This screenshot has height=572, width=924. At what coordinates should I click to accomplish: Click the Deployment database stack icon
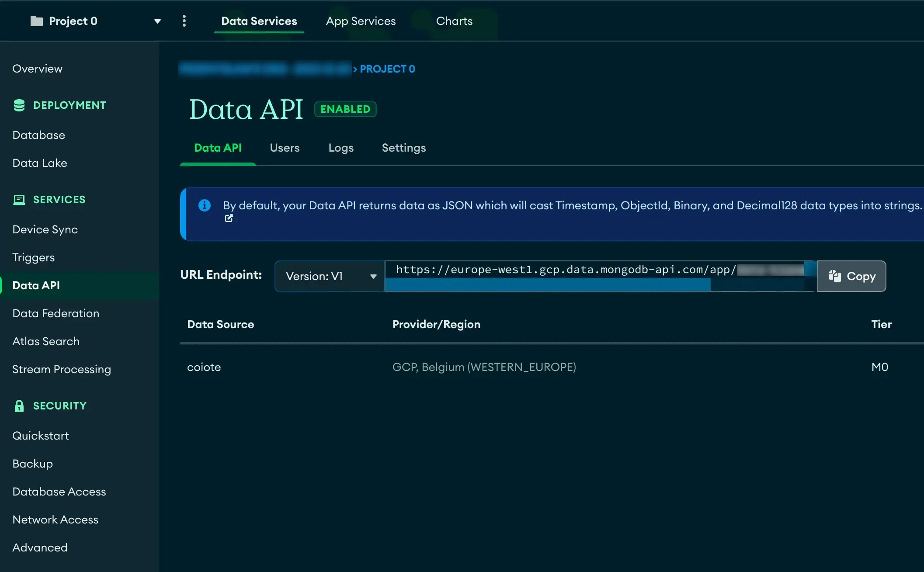[19, 105]
